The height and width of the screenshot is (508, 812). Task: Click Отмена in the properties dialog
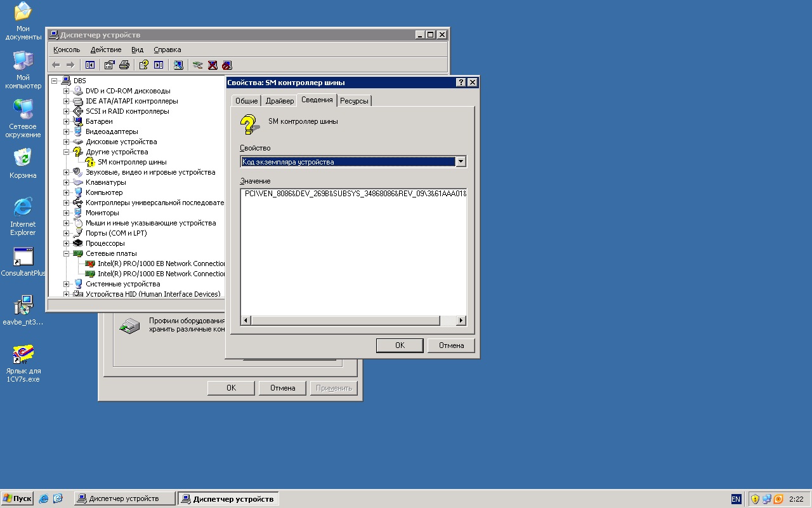451,345
